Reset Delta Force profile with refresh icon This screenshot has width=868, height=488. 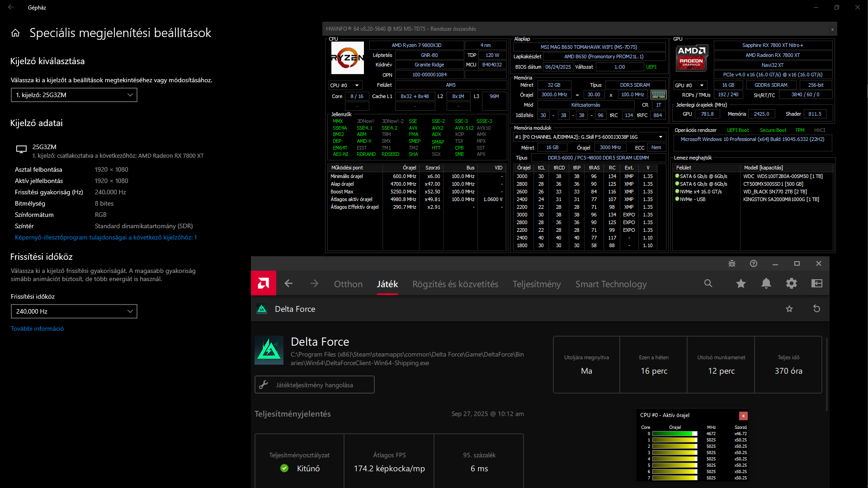pos(816,309)
